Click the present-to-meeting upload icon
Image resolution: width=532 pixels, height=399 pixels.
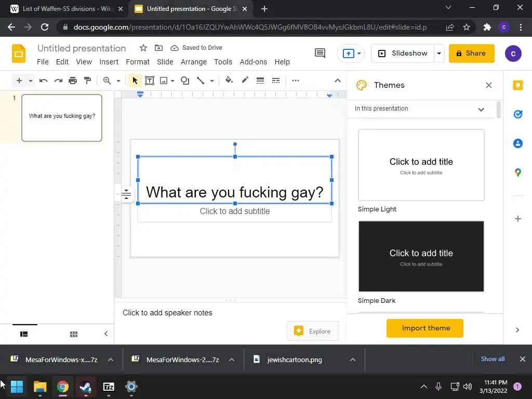click(349, 54)
